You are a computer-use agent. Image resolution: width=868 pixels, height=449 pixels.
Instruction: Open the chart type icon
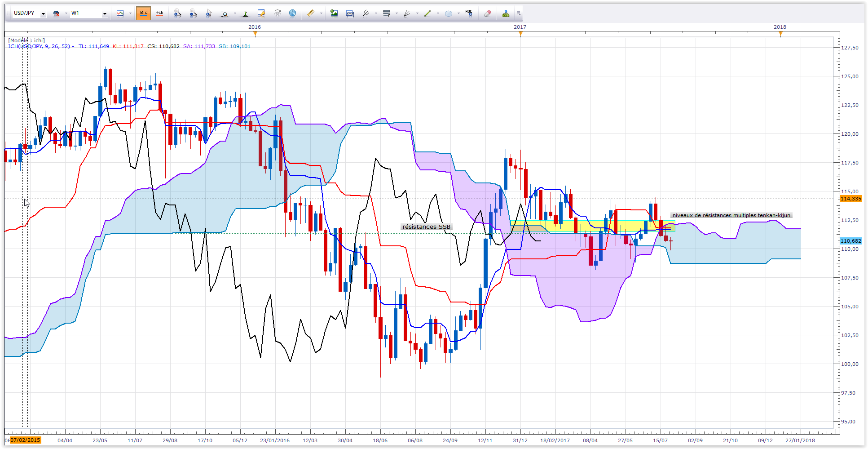coord(120,13)
